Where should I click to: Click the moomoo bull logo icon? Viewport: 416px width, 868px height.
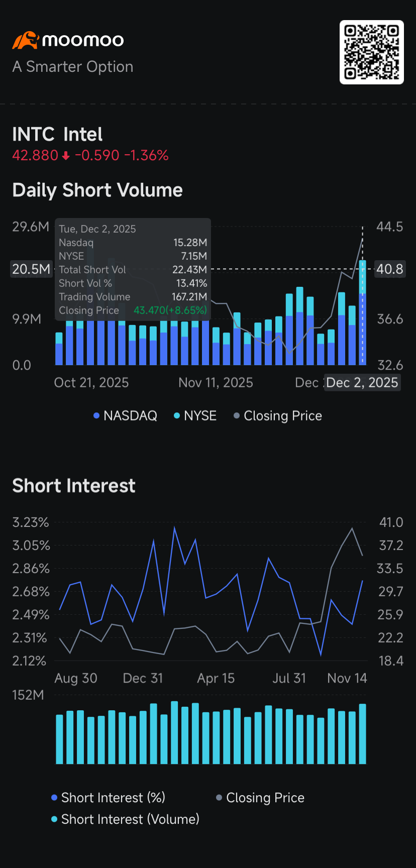pos(25,40)
